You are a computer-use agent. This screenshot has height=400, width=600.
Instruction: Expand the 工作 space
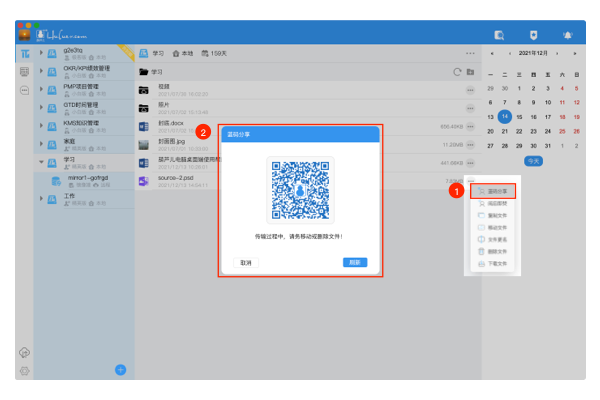point(41,198)
